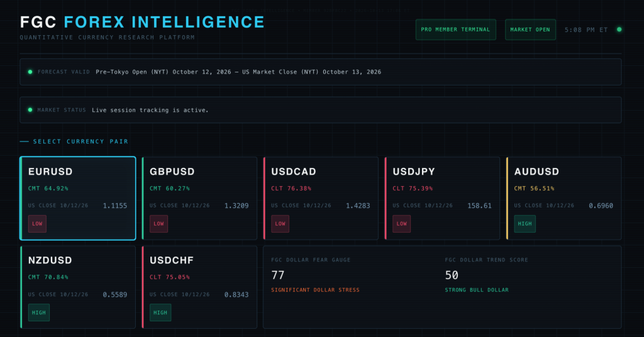Click the FGC DOLLAR FEAR GAUGE heading
The height and width of the screenshot is (337, 644).
pyautogui.click(x=311, y=260)
